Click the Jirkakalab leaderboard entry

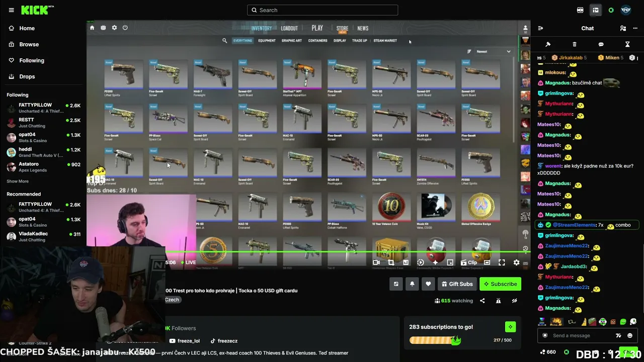pos(569,58)
